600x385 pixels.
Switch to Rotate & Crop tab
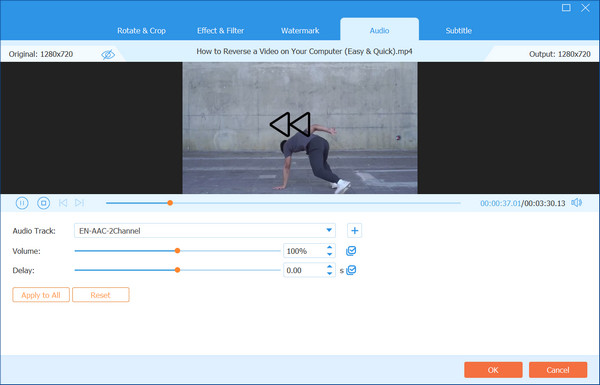click(141, 31)
